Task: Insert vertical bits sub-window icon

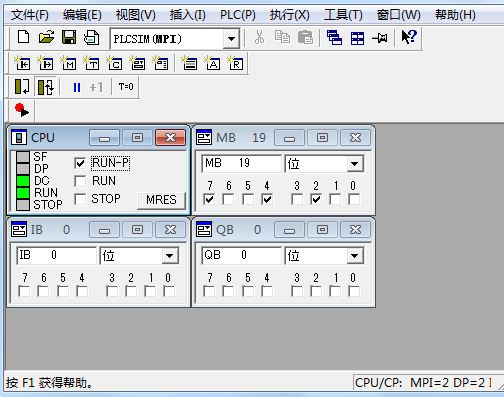Action: (160, 63)
